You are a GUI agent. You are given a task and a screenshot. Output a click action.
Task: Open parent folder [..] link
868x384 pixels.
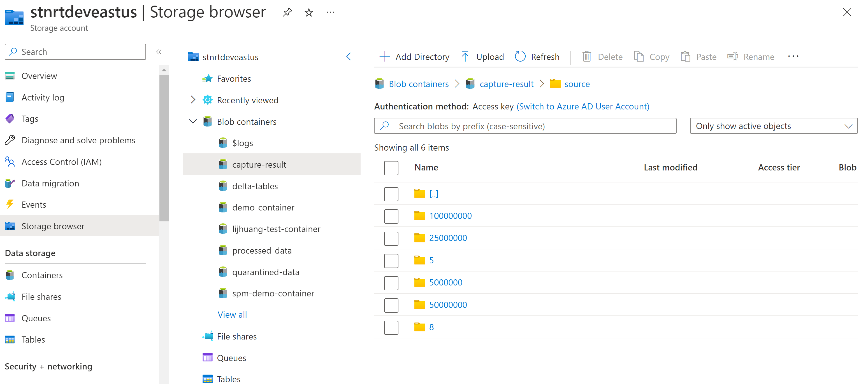434,193
